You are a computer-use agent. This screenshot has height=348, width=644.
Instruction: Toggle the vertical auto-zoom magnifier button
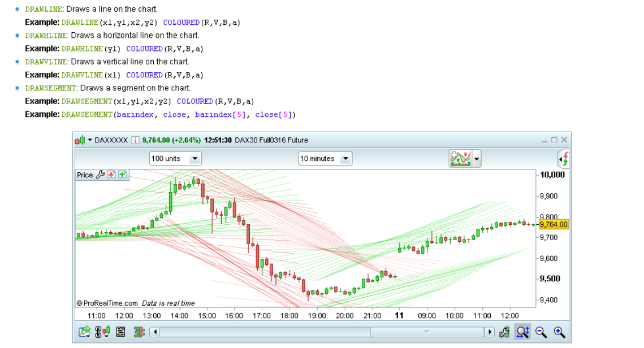(522, 332)
